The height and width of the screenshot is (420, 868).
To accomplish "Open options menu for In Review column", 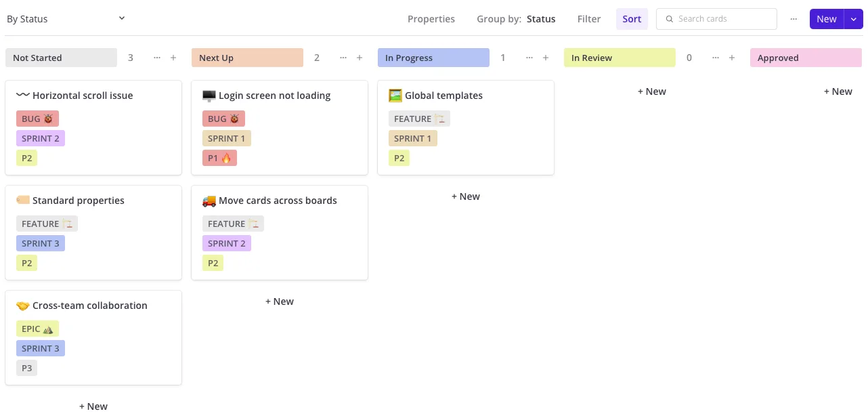I will point(716,58).
